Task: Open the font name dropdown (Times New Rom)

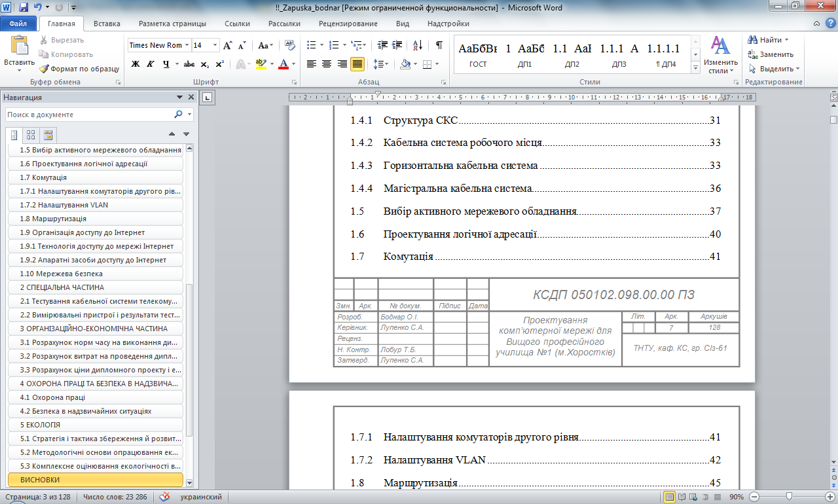Action: tap(187, 45)
